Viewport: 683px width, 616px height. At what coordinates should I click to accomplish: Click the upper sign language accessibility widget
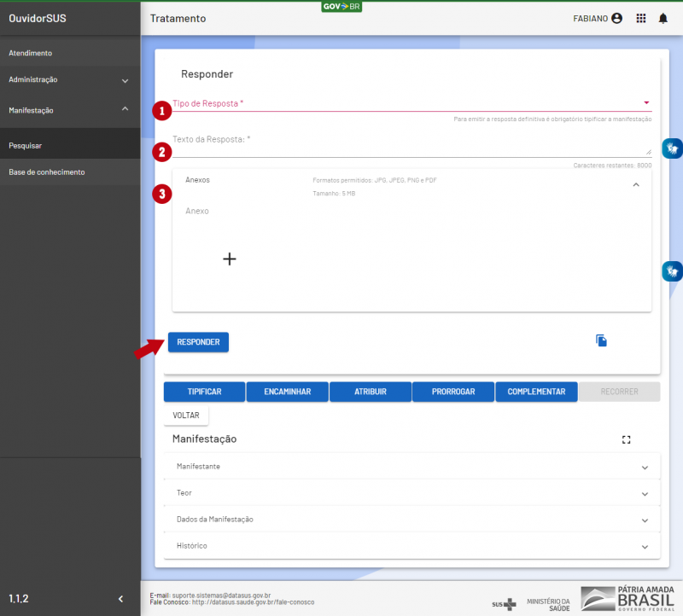click(672, 148)
